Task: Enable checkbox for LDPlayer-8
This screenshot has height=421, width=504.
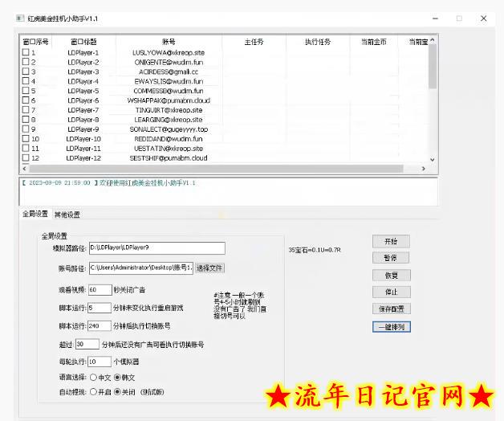Action: coord(26,120)
